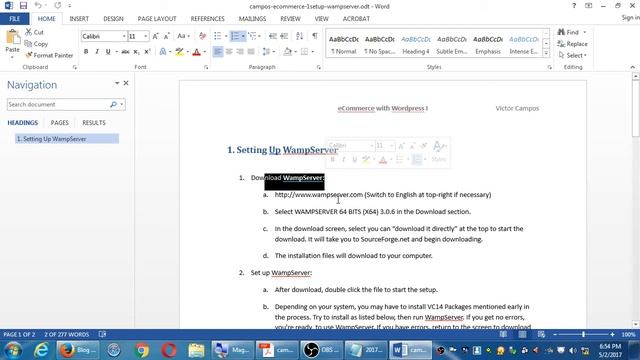The width and height of the screenshot is (640, 360).
Task: Toggle Bold formatting
Action: (86, 52)
